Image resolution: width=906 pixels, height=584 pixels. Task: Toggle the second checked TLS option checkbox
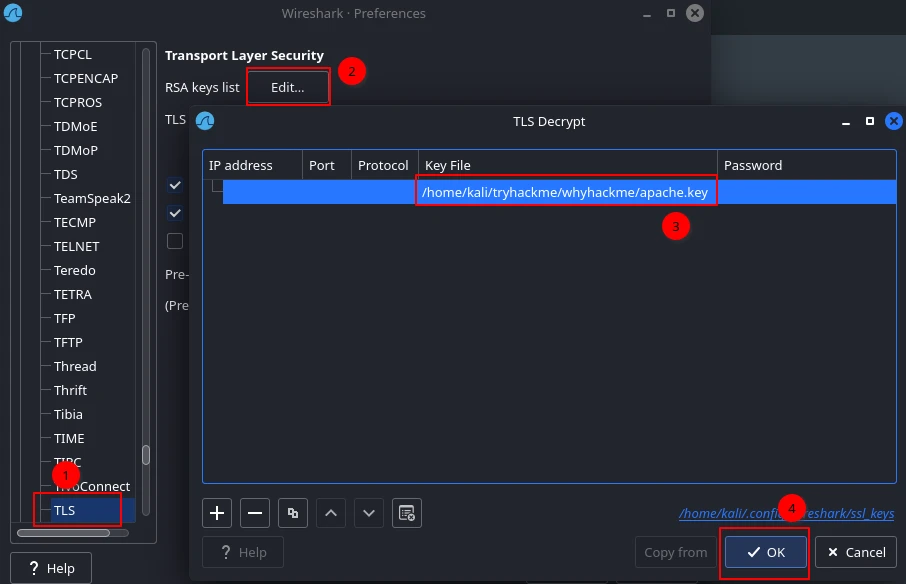click(x=175, y=213)
